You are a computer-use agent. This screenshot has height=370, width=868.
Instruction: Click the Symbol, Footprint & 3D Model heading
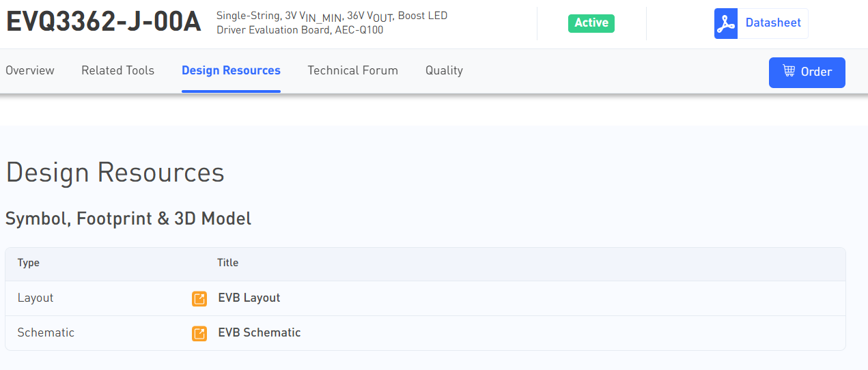[x=128, y=218]
